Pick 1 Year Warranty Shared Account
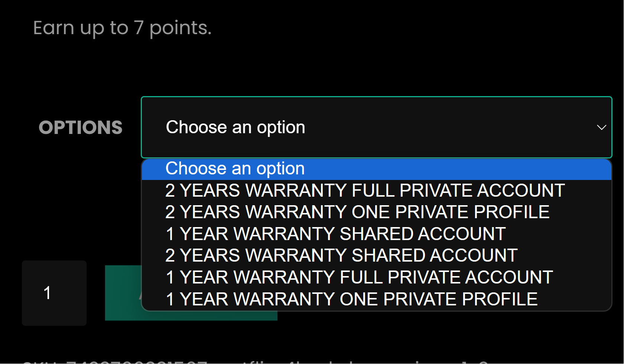 pyautogui.click(x=335, y=234)
